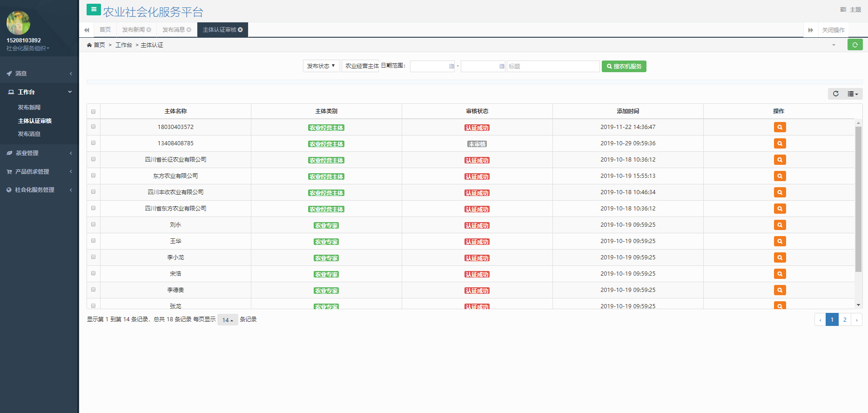Open the 发布状态 dropdown filter
Screen dimensions: 868x413
coord(321,66)
